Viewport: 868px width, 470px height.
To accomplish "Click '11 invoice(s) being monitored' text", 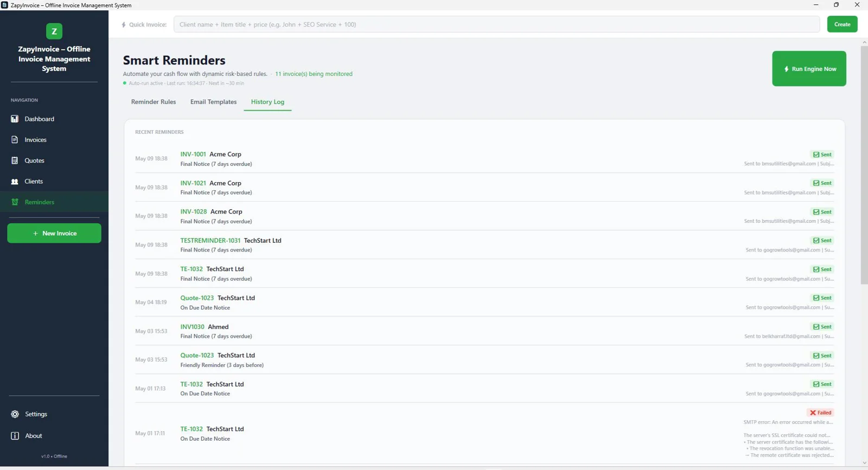I will click(x=314, y=74).
